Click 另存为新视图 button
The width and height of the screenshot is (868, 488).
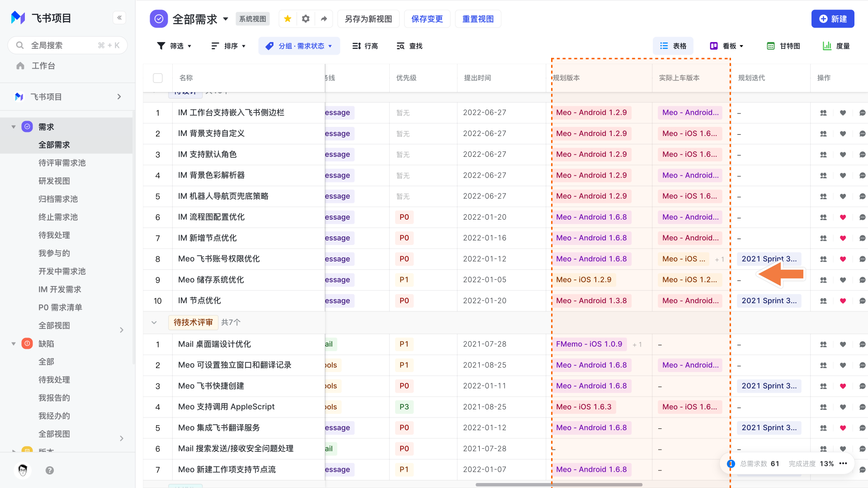click(x=368, y=19)
